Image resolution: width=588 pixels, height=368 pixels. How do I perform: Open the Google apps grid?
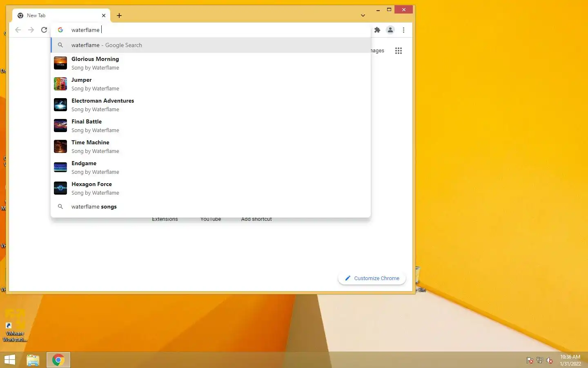(x=399, y=51)
